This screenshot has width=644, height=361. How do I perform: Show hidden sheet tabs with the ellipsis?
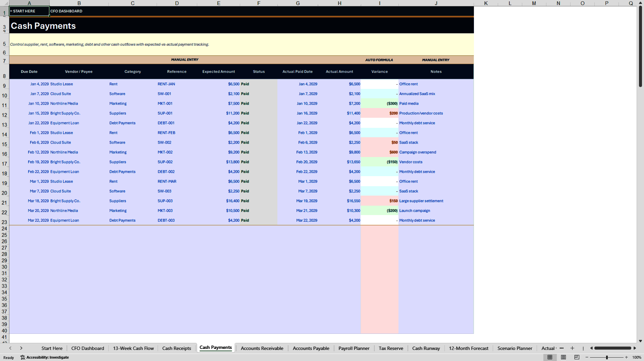tap(561, 348)
